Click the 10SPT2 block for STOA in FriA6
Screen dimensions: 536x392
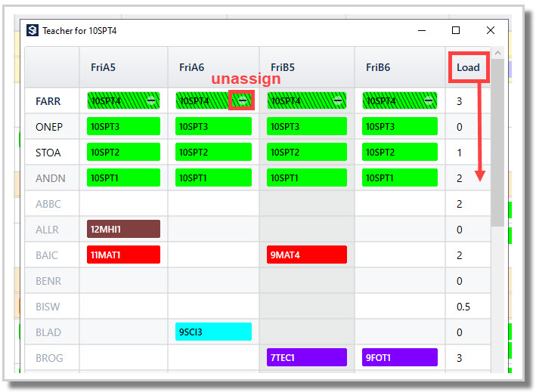(x=213, y=152)
